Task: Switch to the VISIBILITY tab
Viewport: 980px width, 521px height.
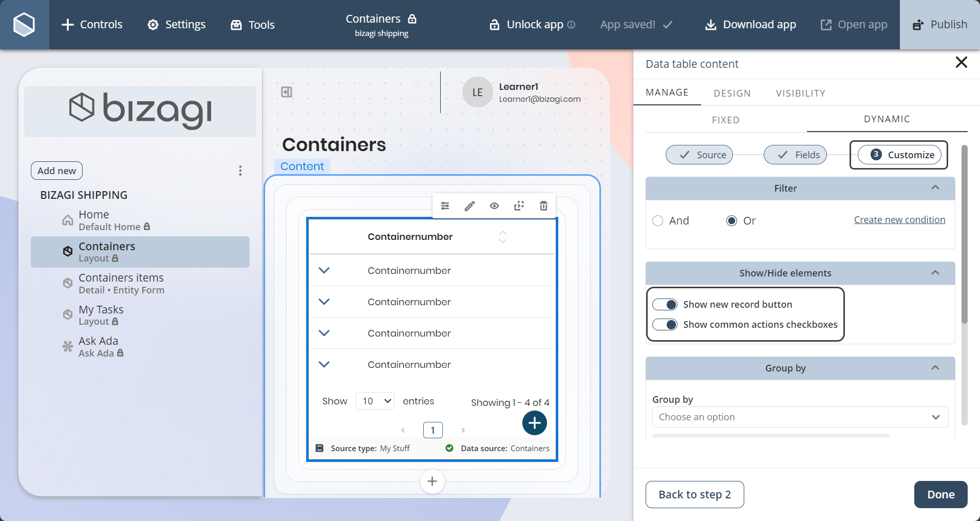Action: coord(800,93)
